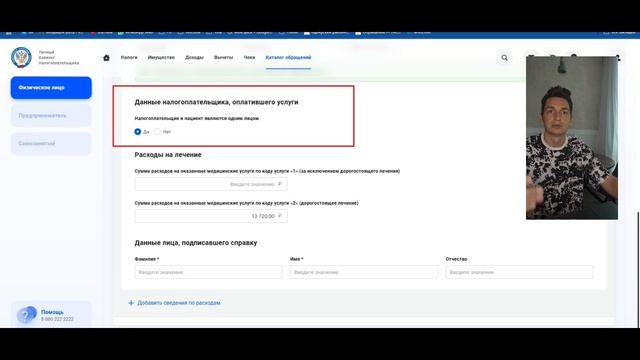Open the Налоги menu tab

tap(129, 58)
